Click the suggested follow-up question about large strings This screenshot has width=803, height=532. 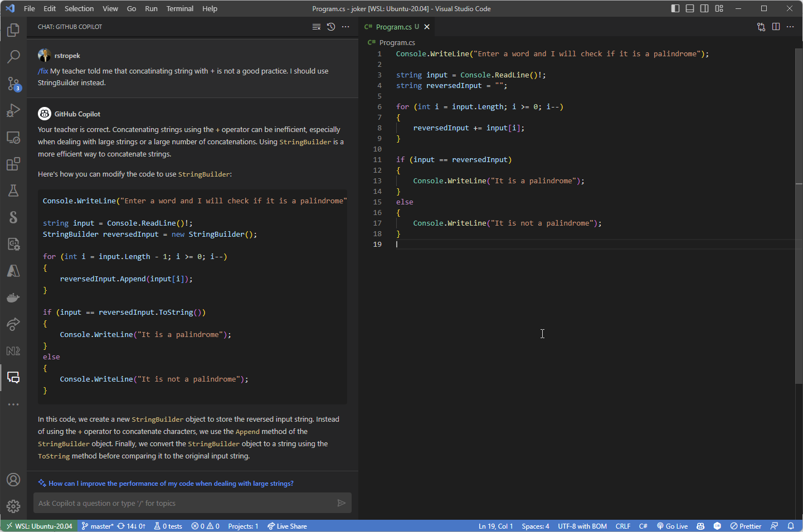tap(171, 484)
